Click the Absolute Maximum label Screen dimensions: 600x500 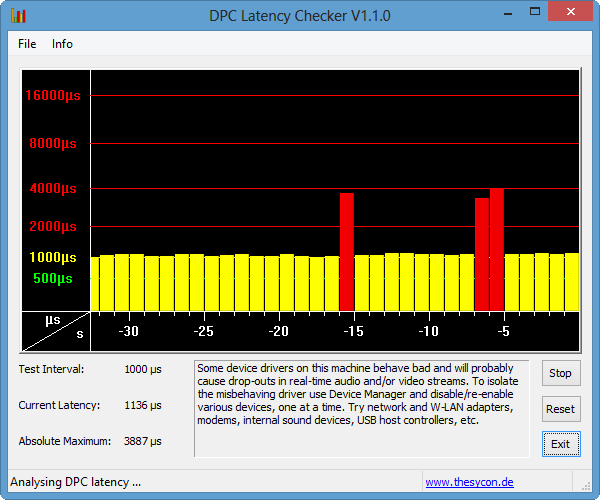tap(65, 441)
